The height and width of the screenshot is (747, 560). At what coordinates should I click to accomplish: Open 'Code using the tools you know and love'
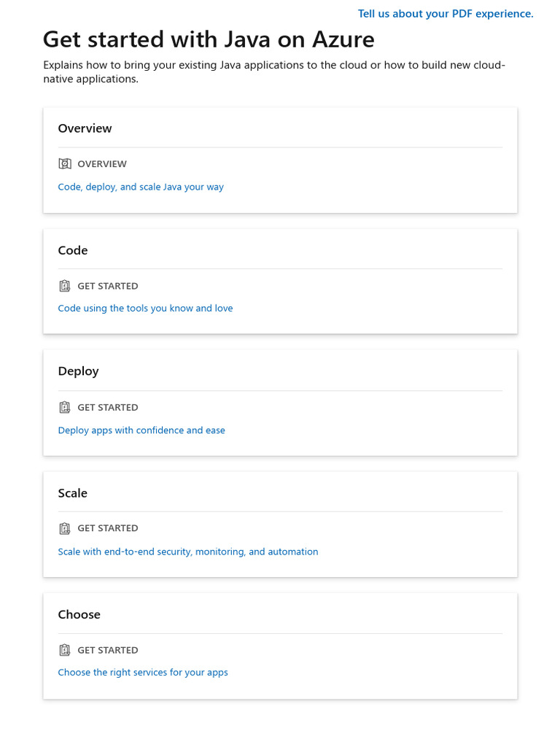[x=145, y=309]
